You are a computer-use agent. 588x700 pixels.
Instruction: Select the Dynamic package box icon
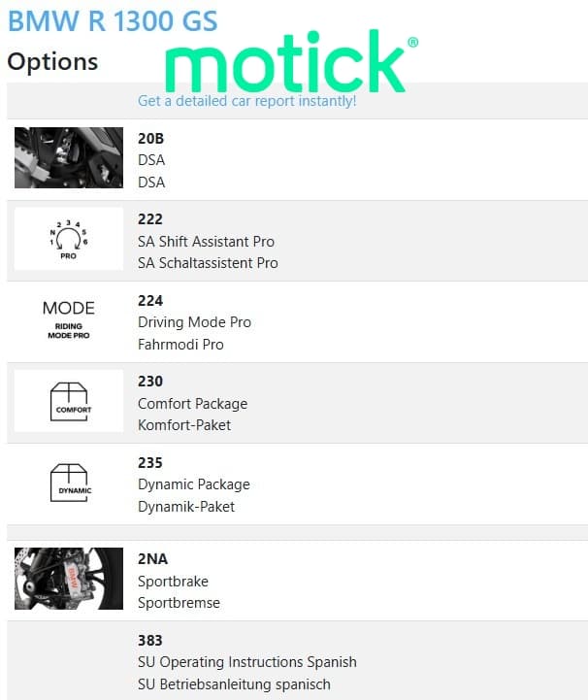click(71, 483)
